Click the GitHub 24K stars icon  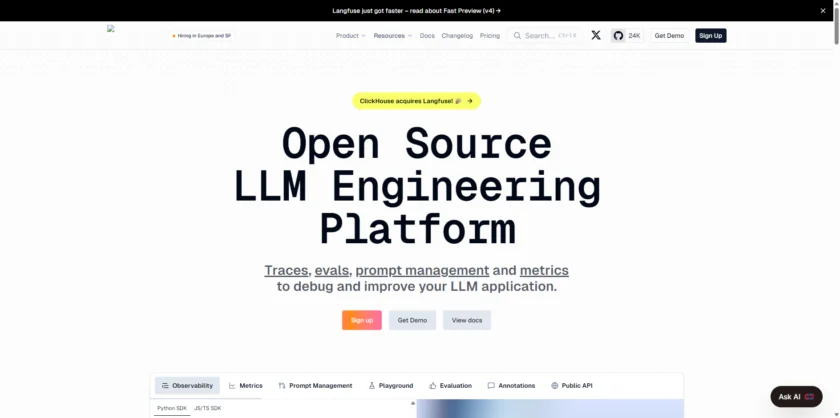[x=618, y=35]
